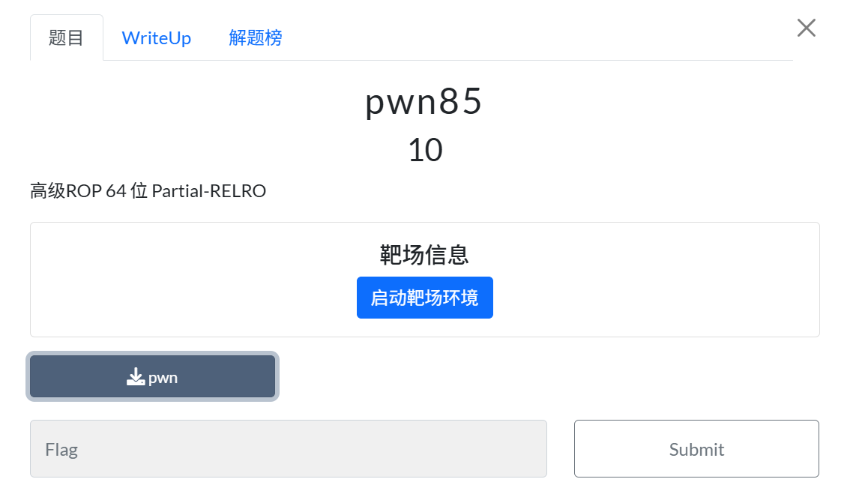Close the pwn85 challenge dialog
This screenshot has height=491, width=868.
tap(806, 28)
